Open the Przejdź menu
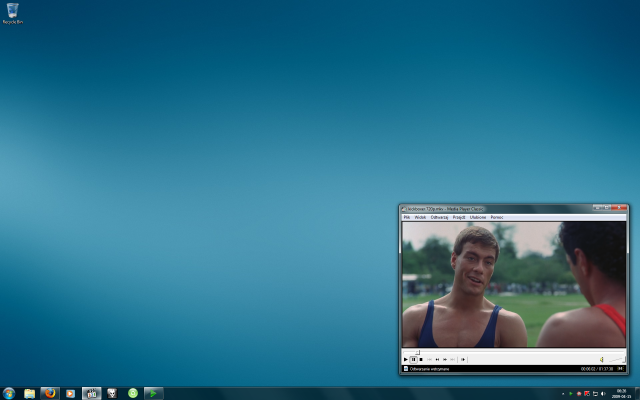Image resolution: width=640 pixels, height=400 pixels. click(459, 218)
